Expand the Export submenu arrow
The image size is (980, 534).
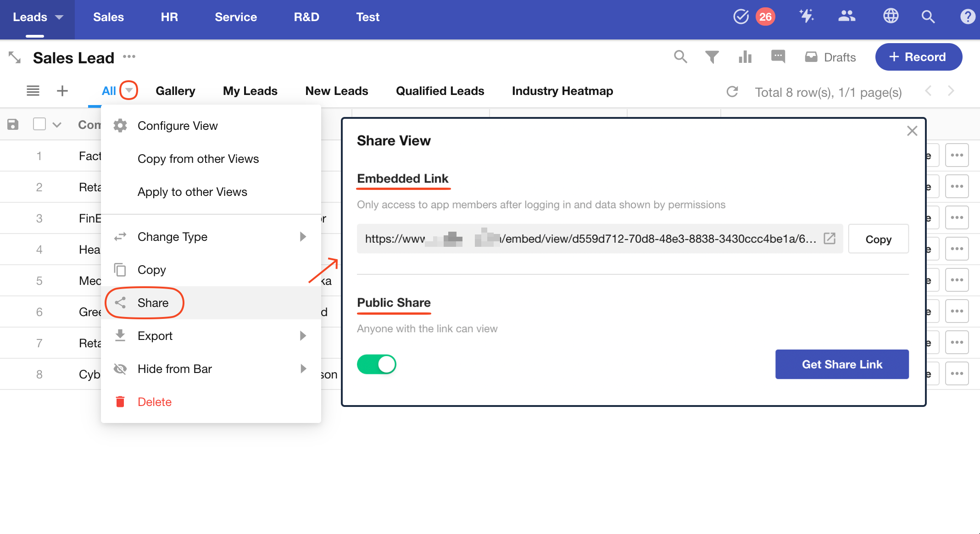point(303,336)
